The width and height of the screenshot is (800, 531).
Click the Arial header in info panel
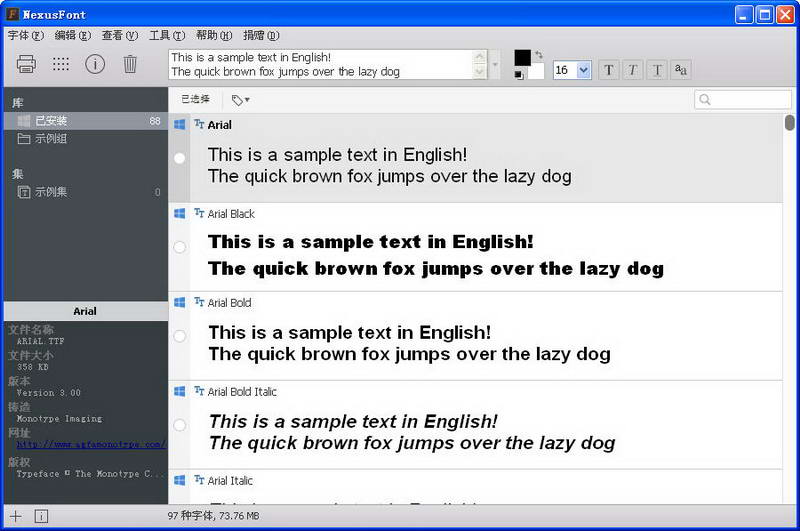click(x=86, y=311)
